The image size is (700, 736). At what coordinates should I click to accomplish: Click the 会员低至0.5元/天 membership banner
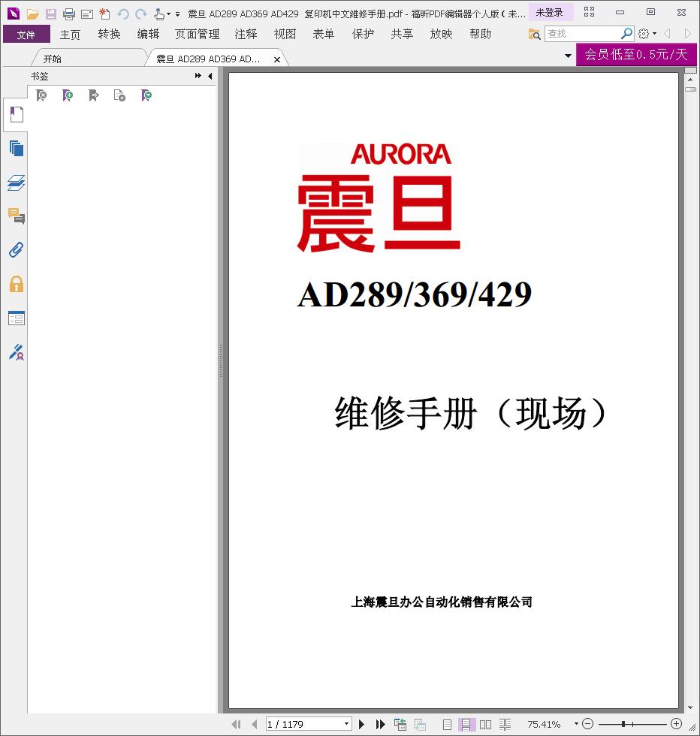636,54
